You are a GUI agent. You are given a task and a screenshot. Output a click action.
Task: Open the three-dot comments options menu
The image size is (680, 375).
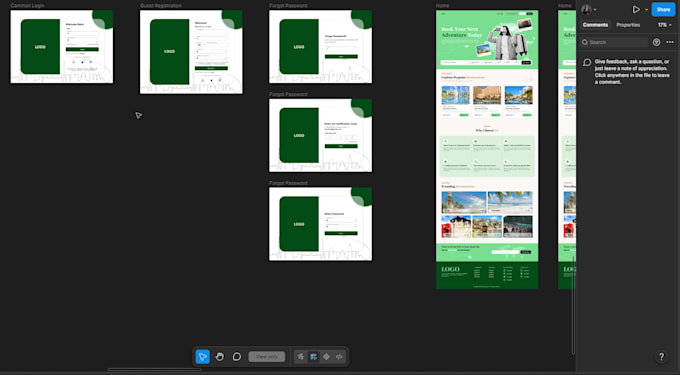click(x=670, y=42)
